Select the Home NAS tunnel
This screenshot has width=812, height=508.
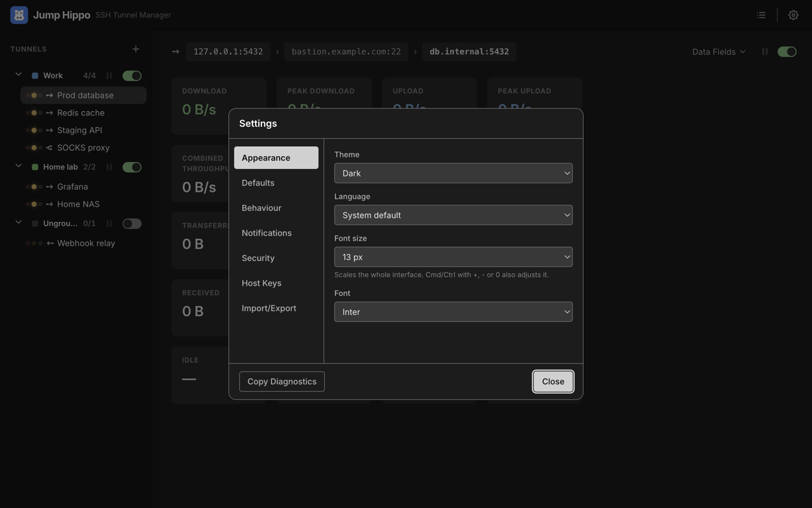point(84,204)
